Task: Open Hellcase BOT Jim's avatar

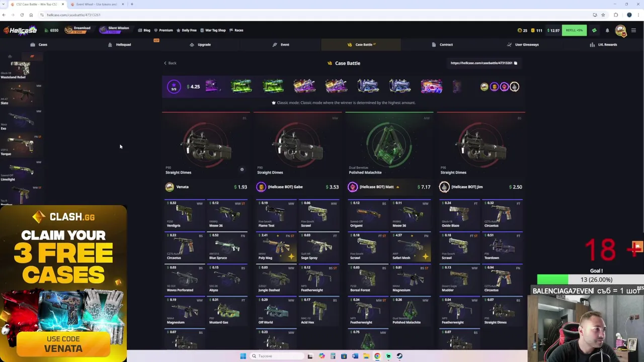Action: pyautogui.click(x=444, y=187)
